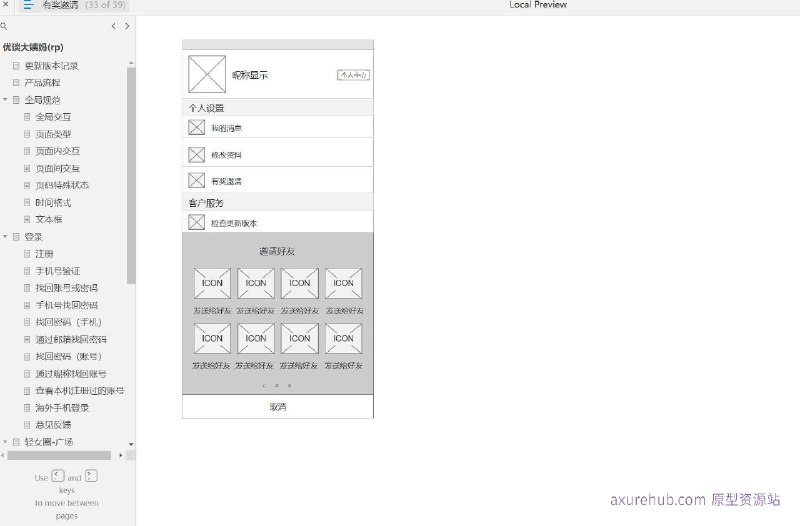Open the 找回密码（手机）page

pos(68,322)
